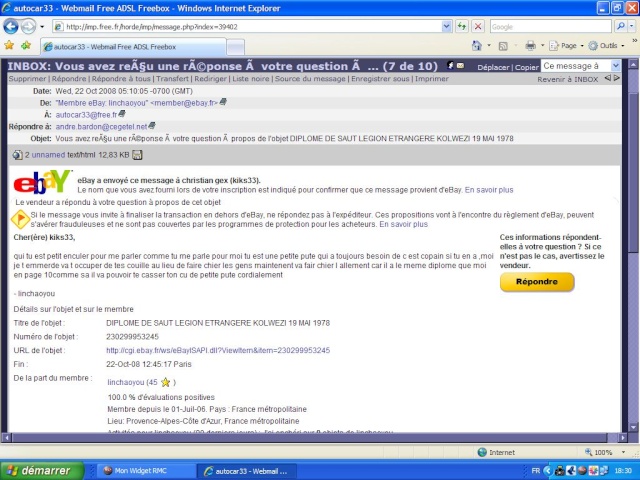Click the Imprimer link
Screen dimensions: 640x480
pyautogui.click(x=432, y=79)
